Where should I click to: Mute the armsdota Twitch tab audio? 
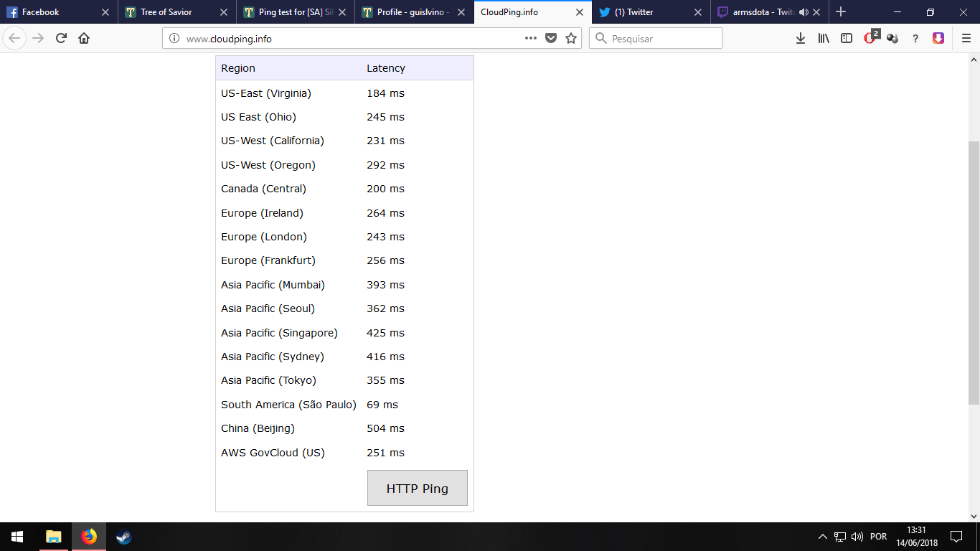click(804, 12)
